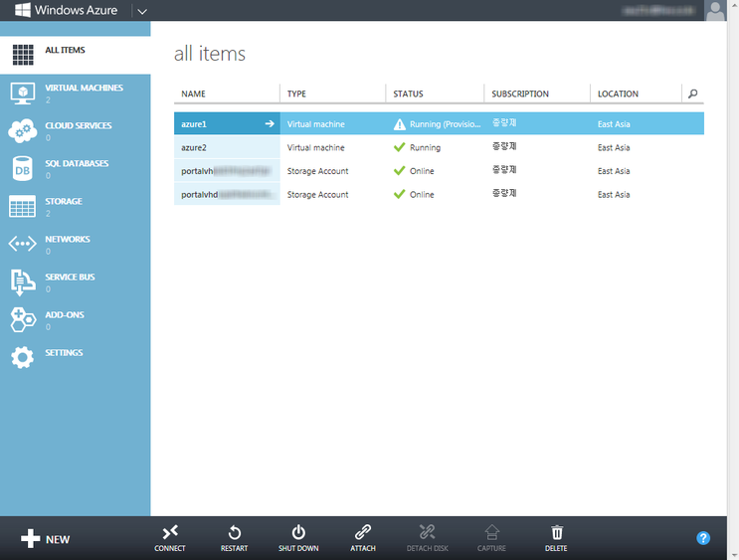Viewport: 739px width, 560px height.
Task: Click the SHUT DOWN power icon
Action: pyautogui.click(x=298, y=533)
